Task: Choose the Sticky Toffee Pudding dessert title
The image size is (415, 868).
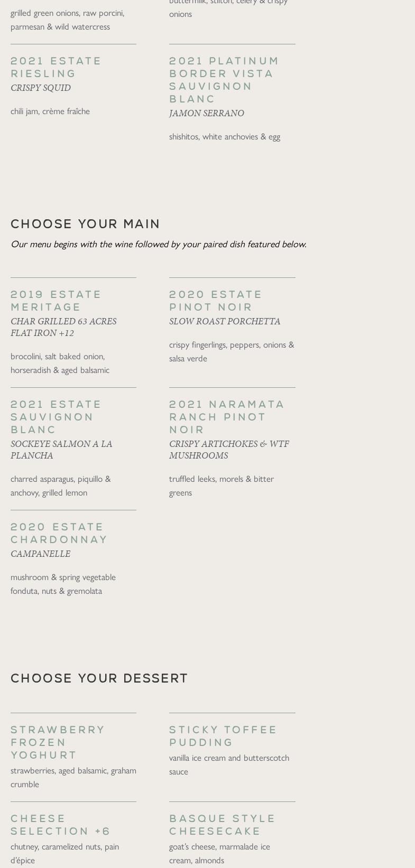Action: pyautogui.click(x=223, y=736)
